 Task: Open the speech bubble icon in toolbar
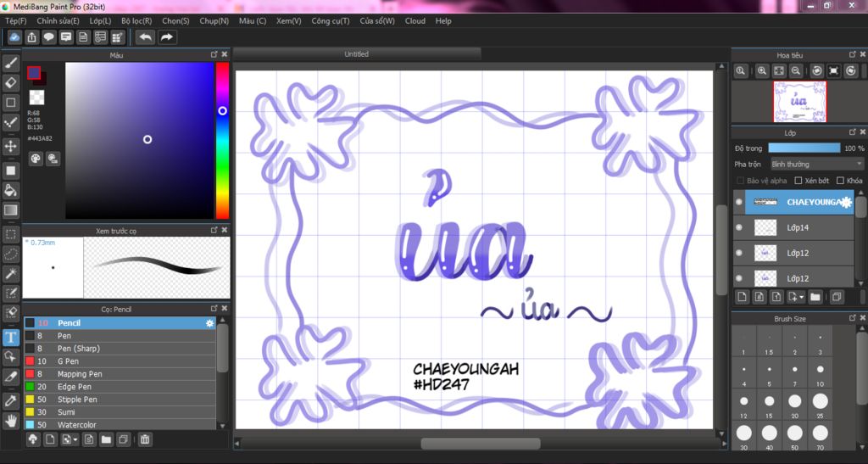pos(48,37)
